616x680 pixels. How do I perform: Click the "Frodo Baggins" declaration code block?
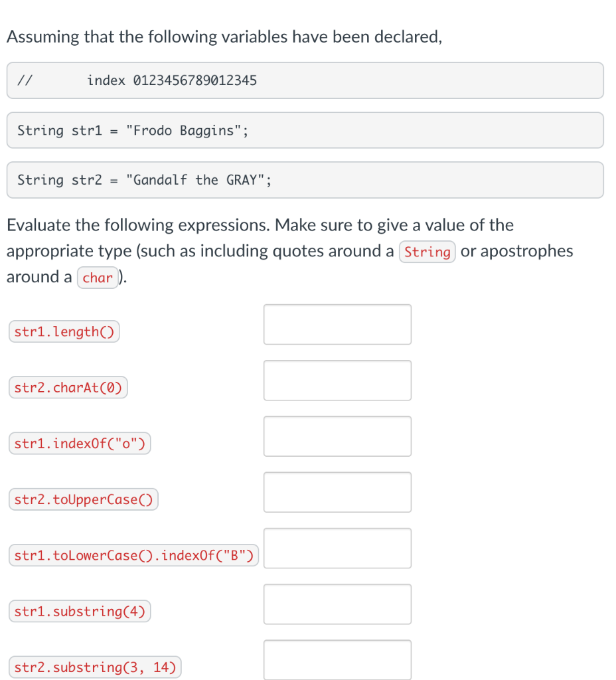pyautogui.click(x=305, y=131)
